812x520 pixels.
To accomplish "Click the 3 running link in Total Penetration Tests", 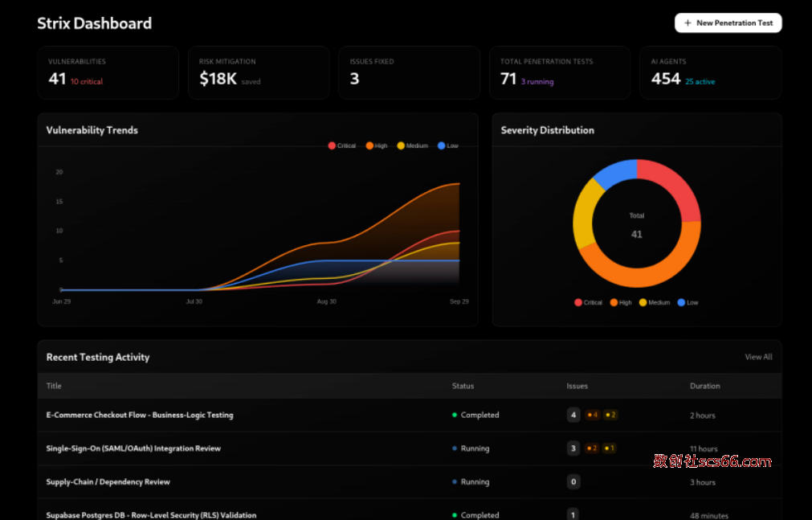I will point(537,82).
